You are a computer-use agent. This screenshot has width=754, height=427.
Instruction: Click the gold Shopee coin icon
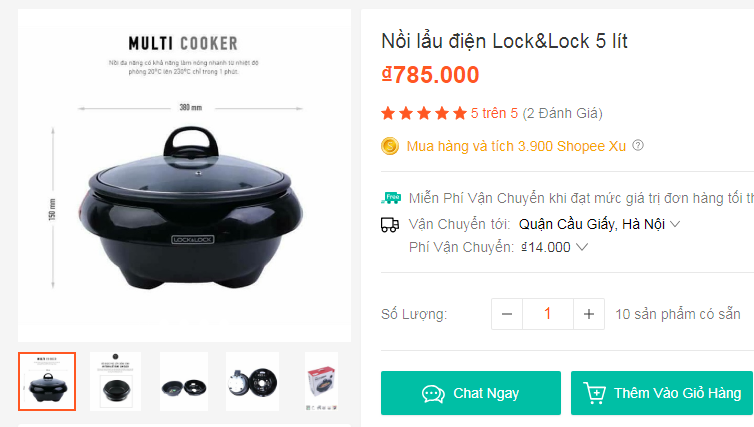[390, 146]
